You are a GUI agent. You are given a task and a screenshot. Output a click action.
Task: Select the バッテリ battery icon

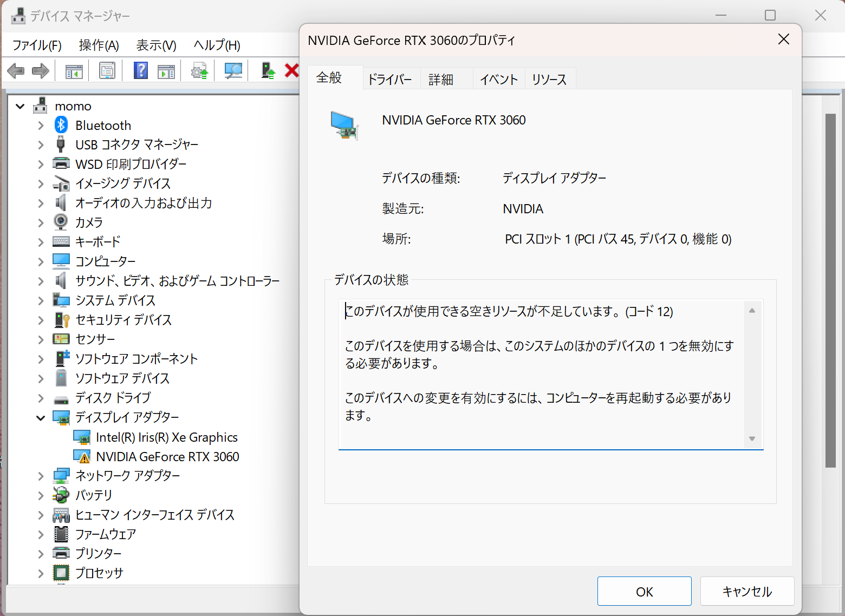point(61,495)
